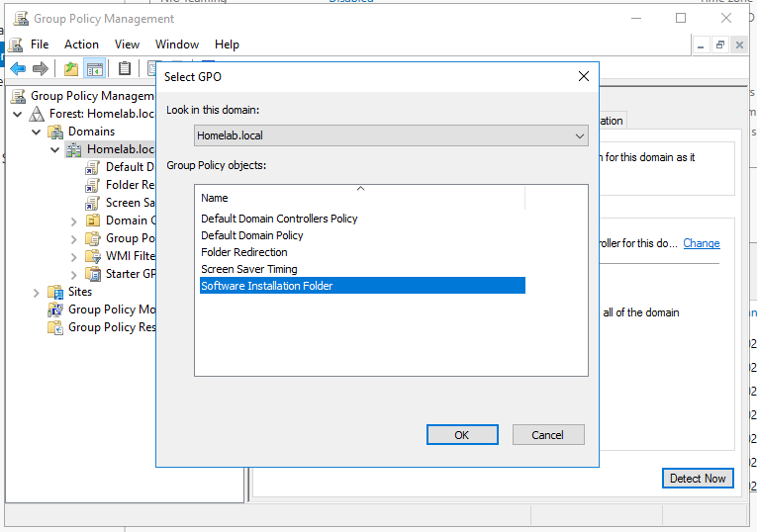Screen dimensions: 757x532
Task: Expand the Group Policy Objects node
Action: pyautogui.click(x=73, y=239)
